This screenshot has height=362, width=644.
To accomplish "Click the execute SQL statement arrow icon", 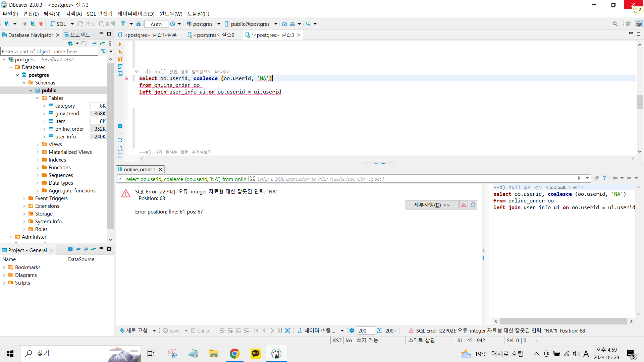I will [120, 44].
